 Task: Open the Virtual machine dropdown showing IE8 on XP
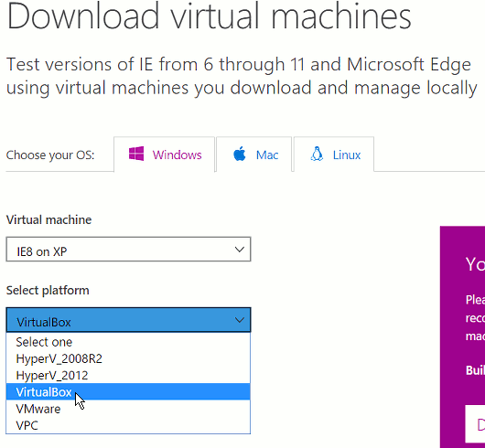[x=128, y=250]
